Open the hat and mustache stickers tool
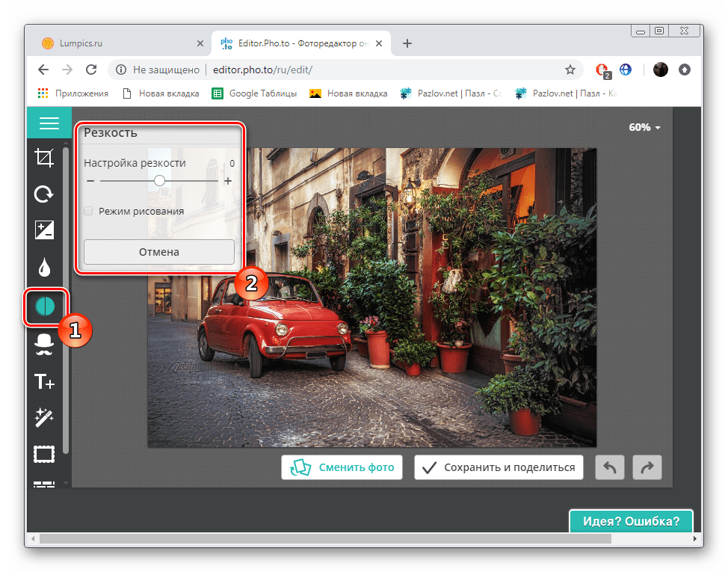728x572 pixels. [x=44, y=345]
